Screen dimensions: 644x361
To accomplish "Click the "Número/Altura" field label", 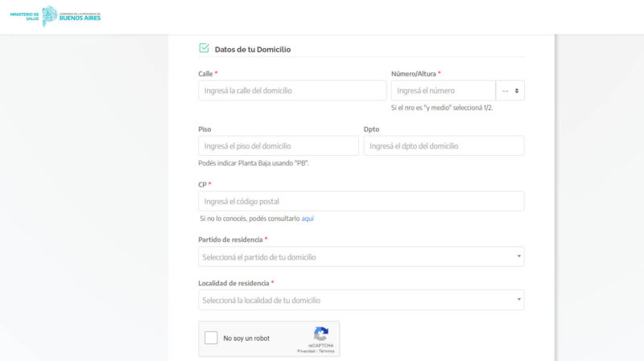I will [x=414, y=74].
